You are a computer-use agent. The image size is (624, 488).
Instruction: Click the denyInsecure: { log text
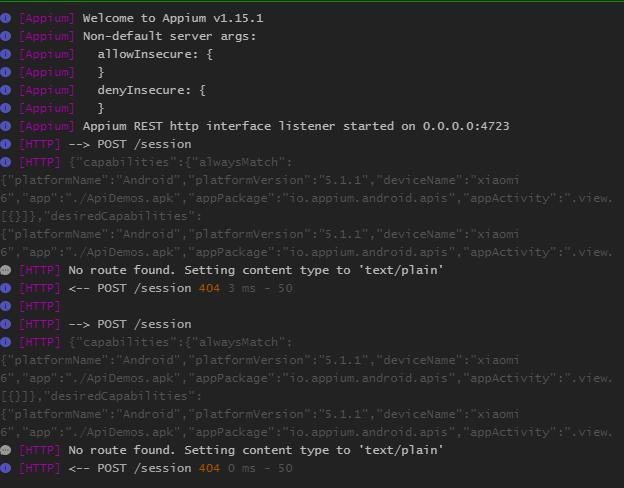[x=152, y=90]
